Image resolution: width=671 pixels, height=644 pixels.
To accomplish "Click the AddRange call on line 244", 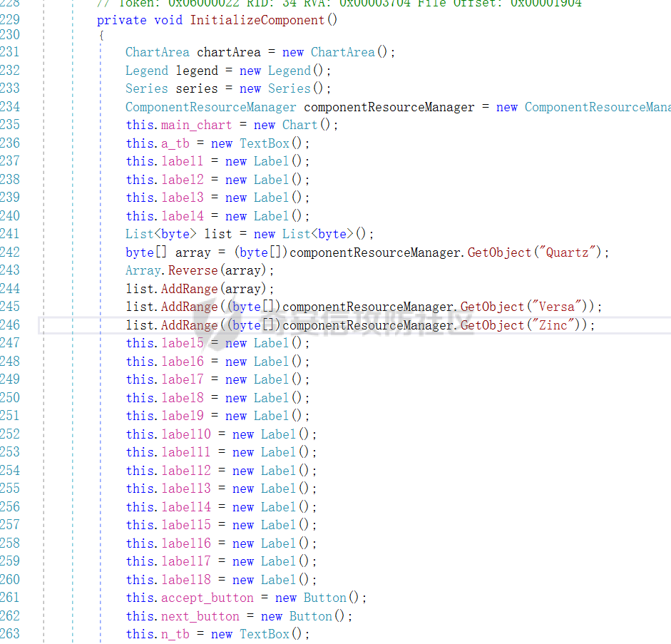I will tap(190, 289).
